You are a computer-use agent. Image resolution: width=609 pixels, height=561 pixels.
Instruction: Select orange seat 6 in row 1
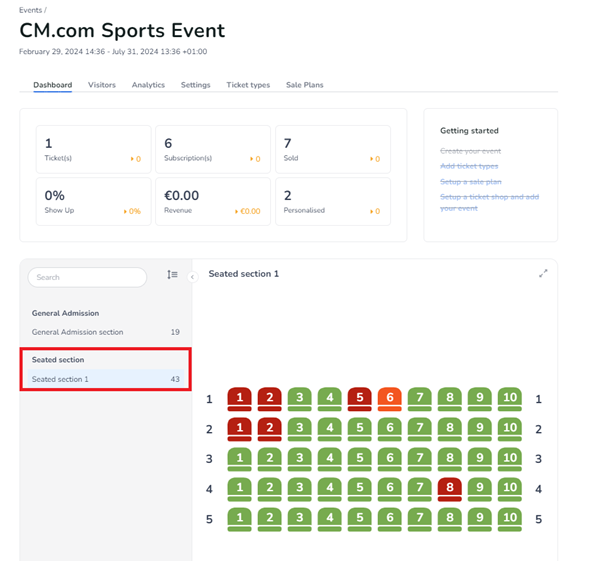tap(390, 399)
